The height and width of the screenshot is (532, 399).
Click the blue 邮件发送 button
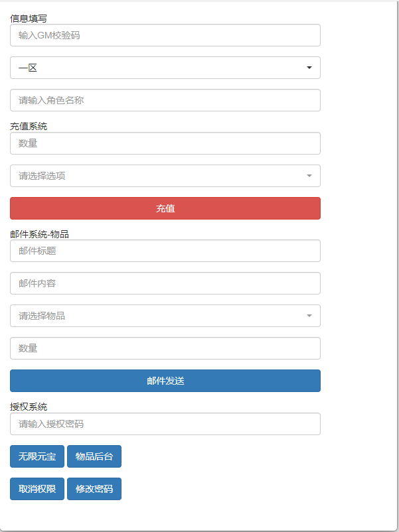[x=165, y=381]
